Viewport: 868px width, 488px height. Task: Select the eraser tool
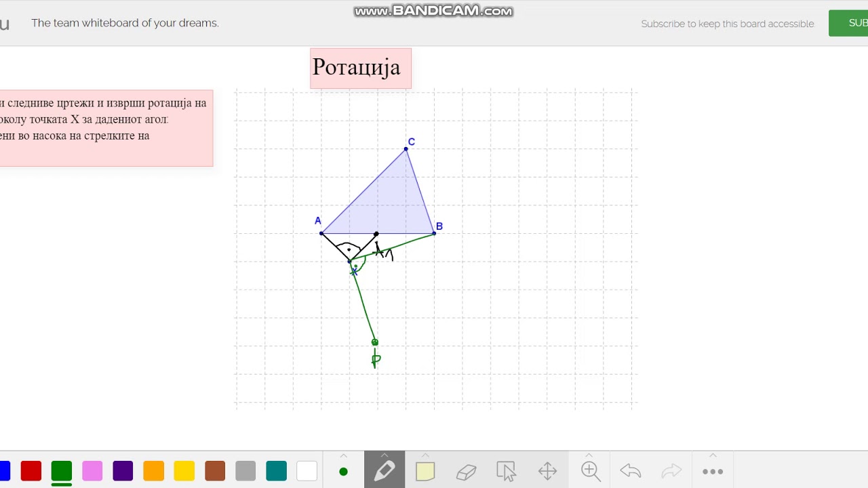pyautogui.click(x=467, y=472)
